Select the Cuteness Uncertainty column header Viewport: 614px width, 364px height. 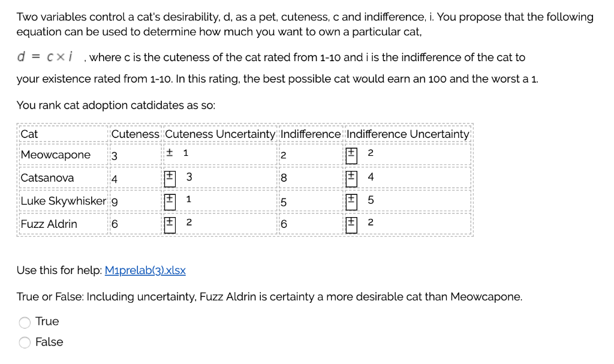tap(219, 134)
